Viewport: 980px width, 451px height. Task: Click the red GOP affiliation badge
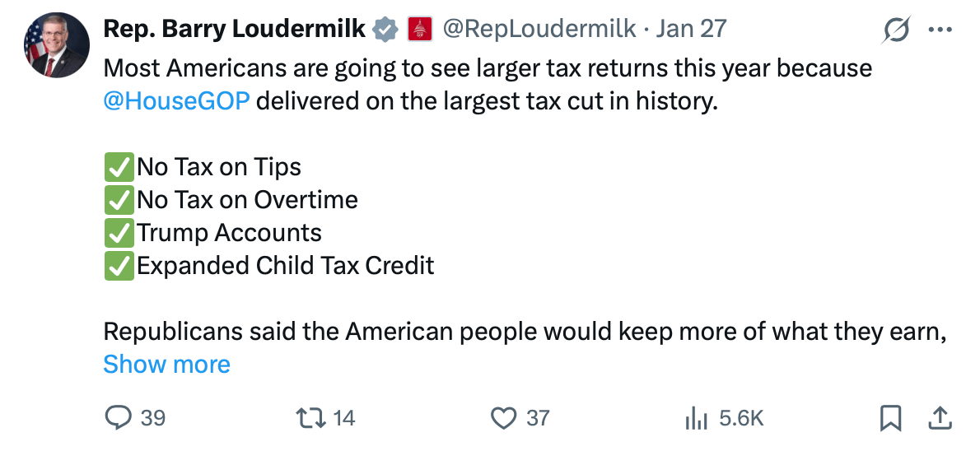pyautogui.click(x=420, y=30)
